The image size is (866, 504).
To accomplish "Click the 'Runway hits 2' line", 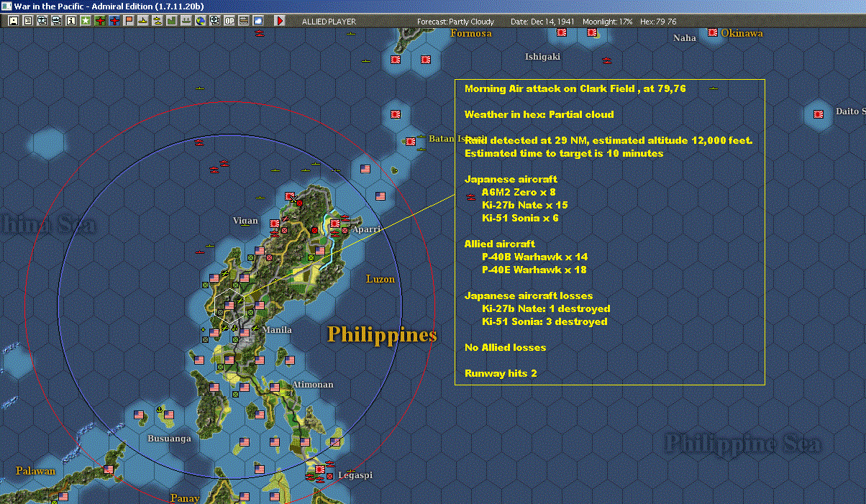I will (501, 373).
